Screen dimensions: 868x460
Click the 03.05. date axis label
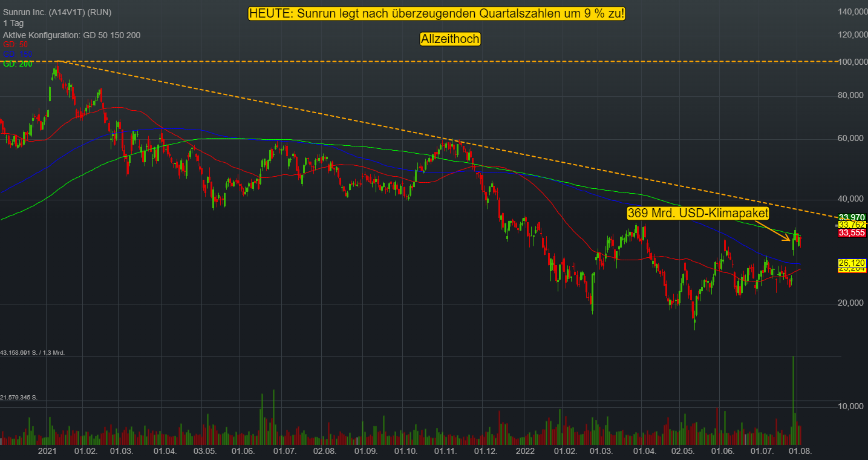204,451
